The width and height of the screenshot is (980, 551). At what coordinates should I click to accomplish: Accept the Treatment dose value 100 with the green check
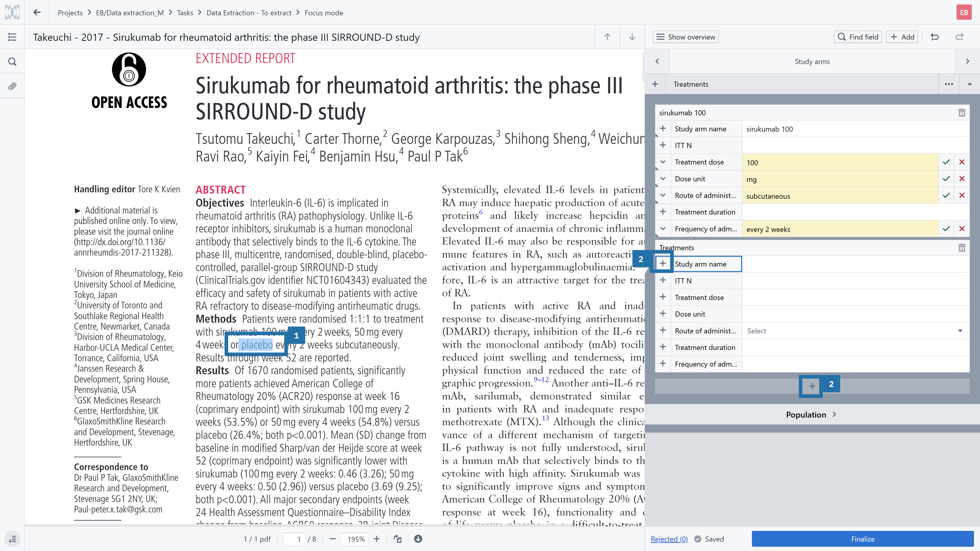tap(946, 162)
